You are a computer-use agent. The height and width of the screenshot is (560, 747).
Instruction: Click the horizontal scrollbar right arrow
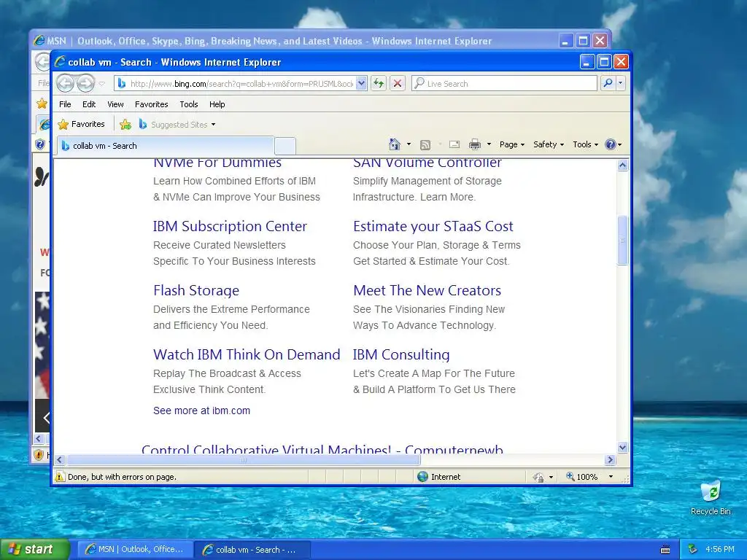pos(611,459)
